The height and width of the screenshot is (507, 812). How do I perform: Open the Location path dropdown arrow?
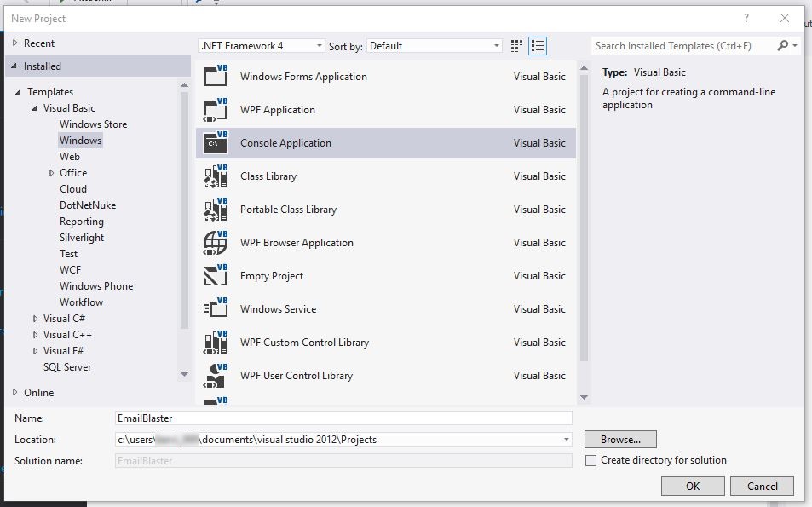click(566, 439)
